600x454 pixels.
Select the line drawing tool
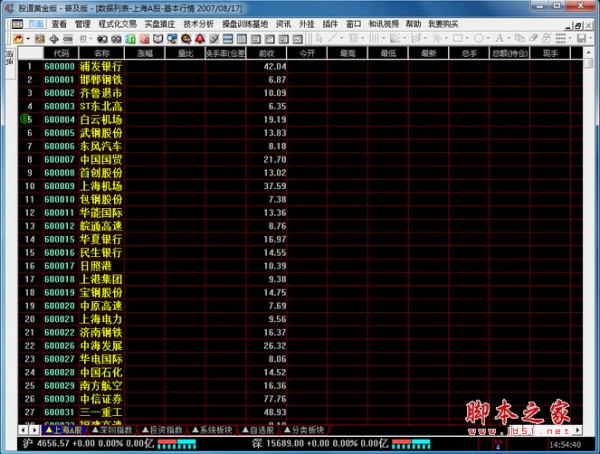point(332,38)
